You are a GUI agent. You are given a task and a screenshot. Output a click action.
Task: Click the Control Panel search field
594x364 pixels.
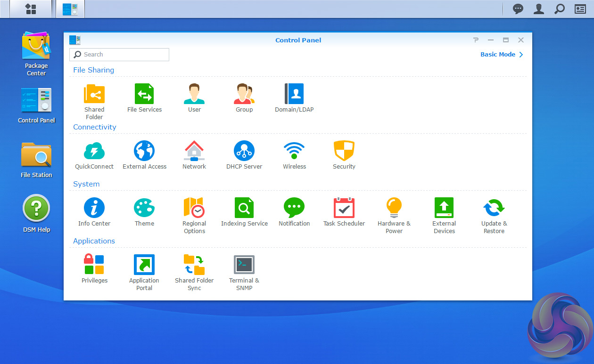point(119,55)
